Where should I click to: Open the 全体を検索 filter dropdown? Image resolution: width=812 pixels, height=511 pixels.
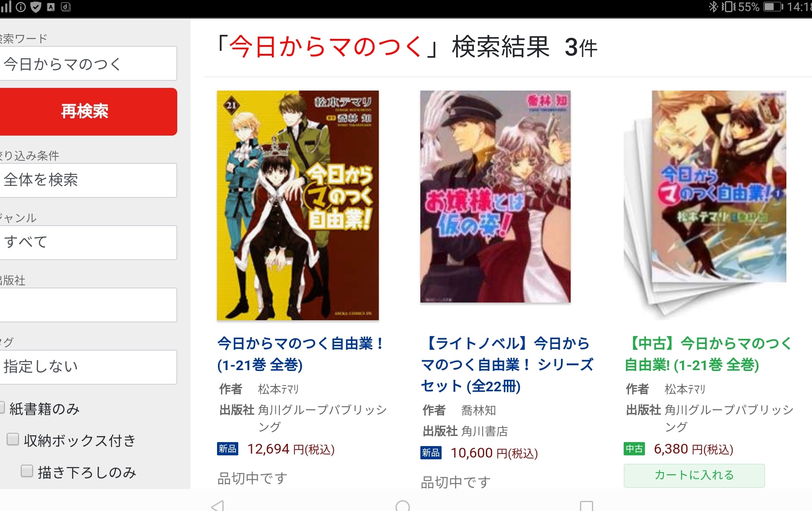88,180
